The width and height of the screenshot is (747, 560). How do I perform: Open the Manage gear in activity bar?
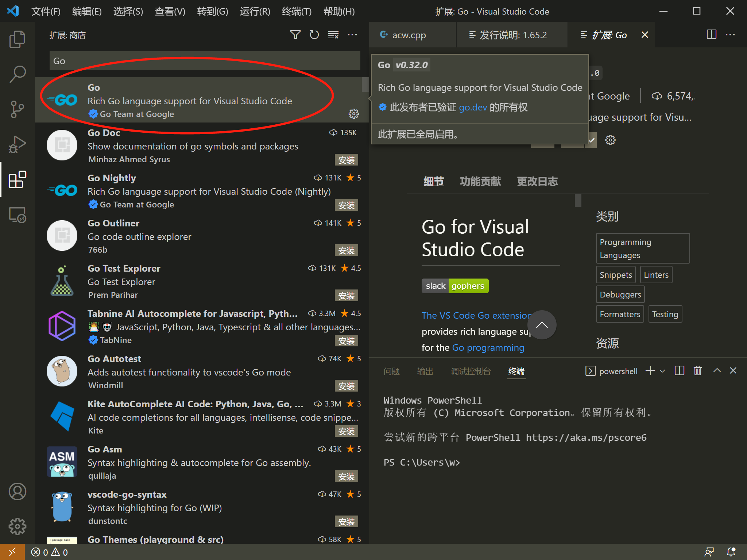[x=17, y=526]
